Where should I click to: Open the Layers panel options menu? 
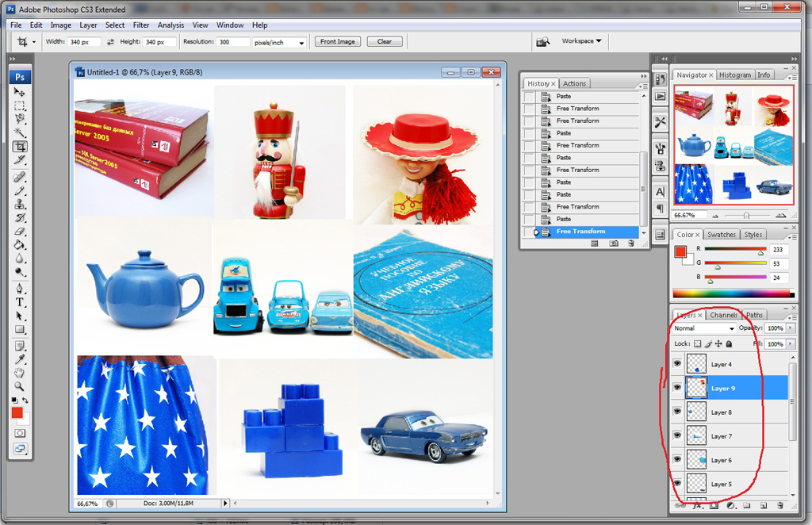click(x=793, y=316)
